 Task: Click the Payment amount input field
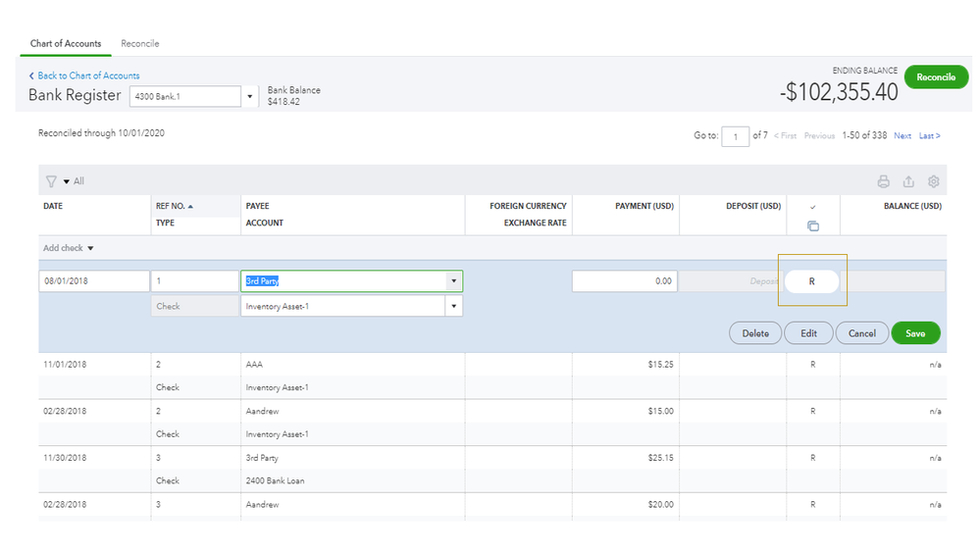coord(625,281)
